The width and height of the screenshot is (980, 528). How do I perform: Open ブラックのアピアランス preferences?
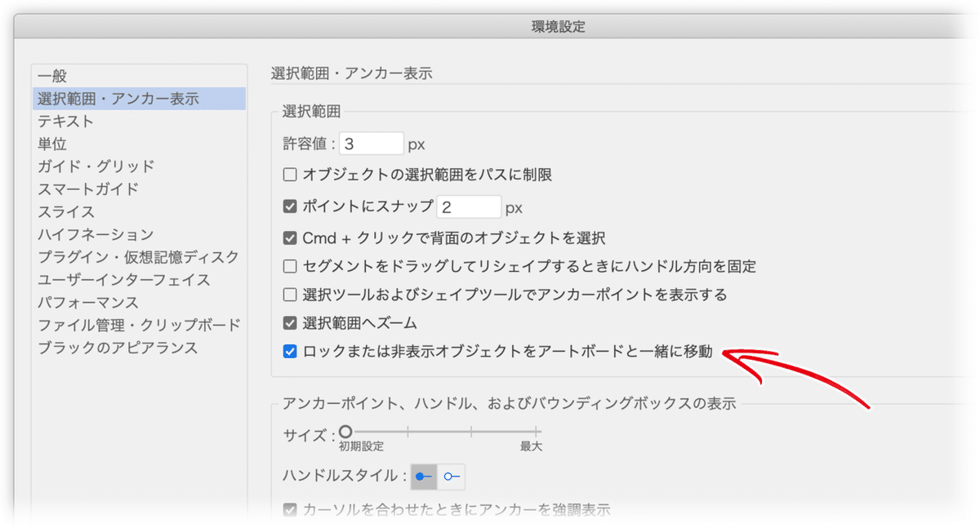(x=118, y=348)
